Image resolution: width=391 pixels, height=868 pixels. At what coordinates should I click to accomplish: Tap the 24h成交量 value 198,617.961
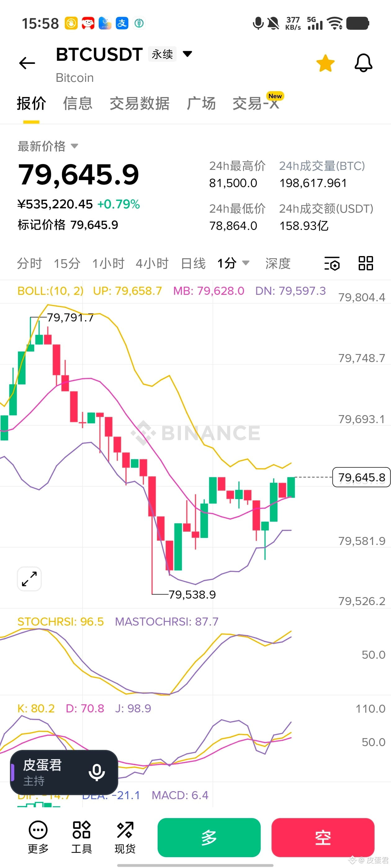pyautogui.click(x=313, y=183)
